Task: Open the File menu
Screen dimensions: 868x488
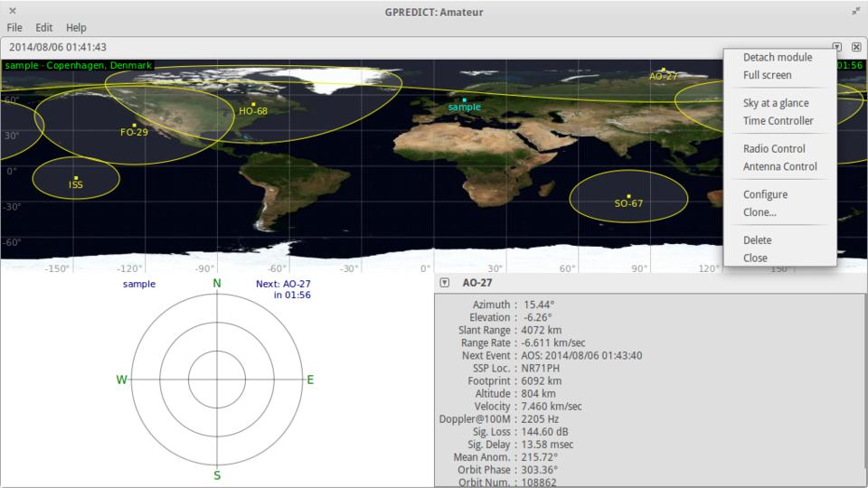Action: click(x=14, y=28)
